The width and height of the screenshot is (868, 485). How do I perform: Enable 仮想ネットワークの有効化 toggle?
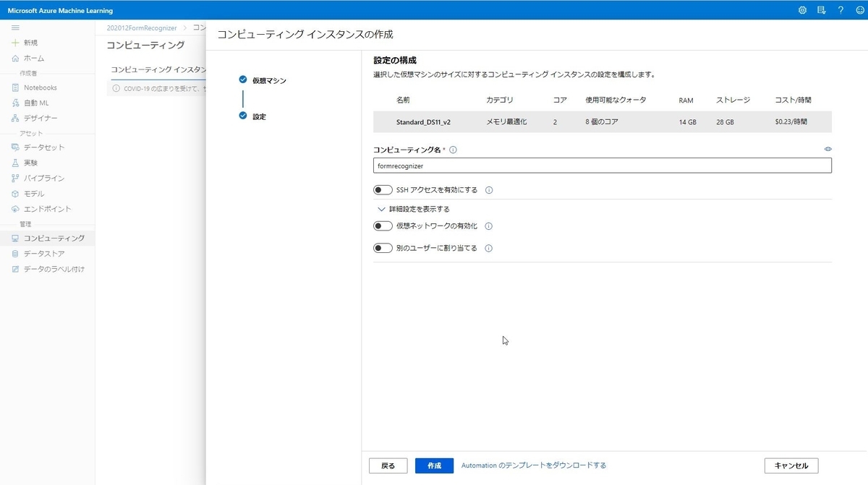(383, 226)
